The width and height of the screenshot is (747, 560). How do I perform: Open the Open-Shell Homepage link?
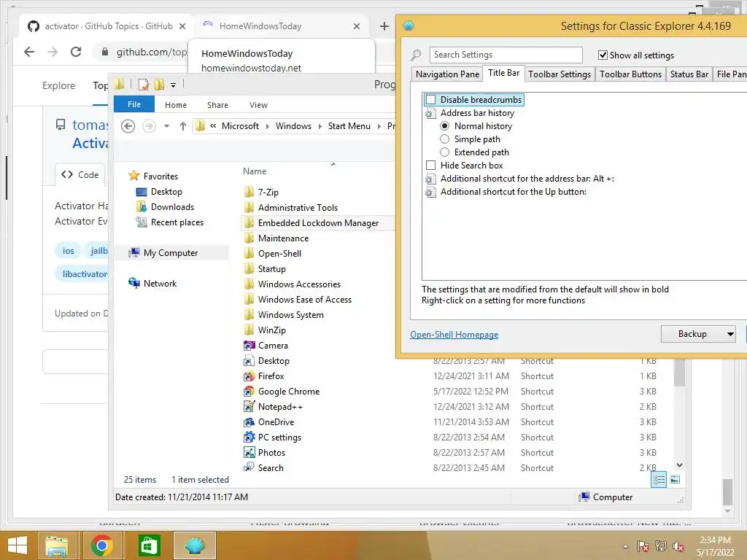(x=454, y=335)
